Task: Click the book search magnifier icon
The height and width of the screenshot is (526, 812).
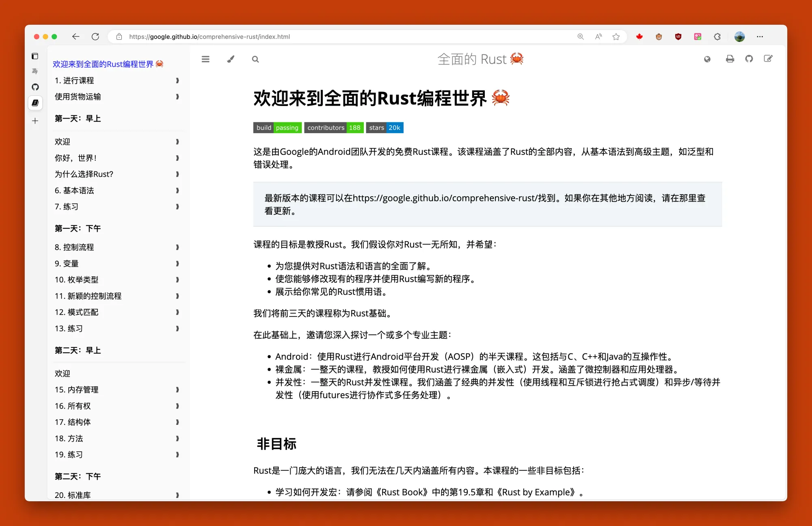Action: tap(255, 59)
